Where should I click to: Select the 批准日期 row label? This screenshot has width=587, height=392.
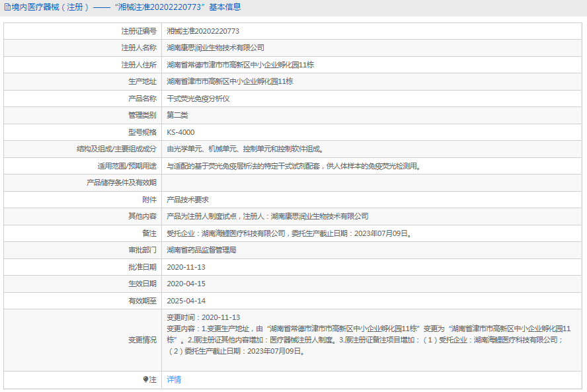[142, 267]
